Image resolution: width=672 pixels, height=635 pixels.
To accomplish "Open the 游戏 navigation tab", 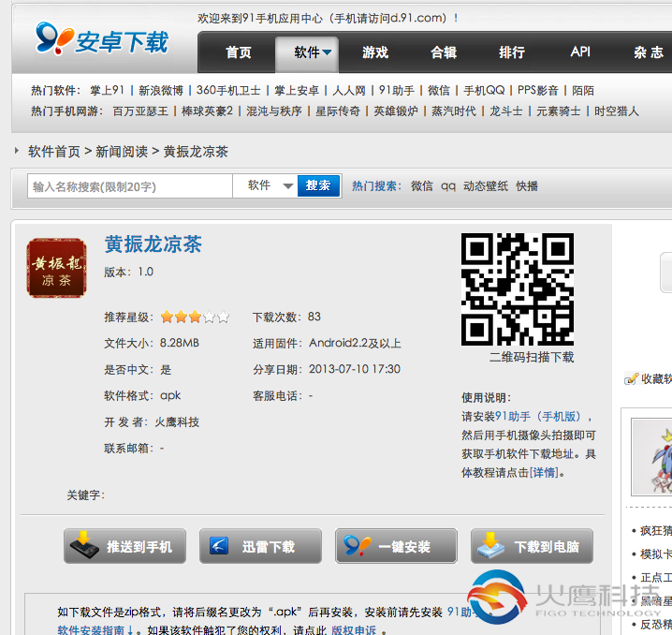I will (375, 53).
